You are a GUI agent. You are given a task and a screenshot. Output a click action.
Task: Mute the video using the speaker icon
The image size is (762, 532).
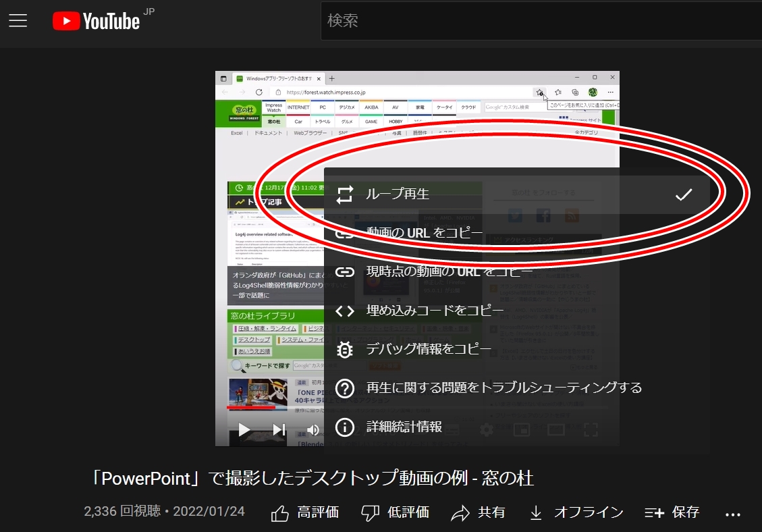[314, 429]
